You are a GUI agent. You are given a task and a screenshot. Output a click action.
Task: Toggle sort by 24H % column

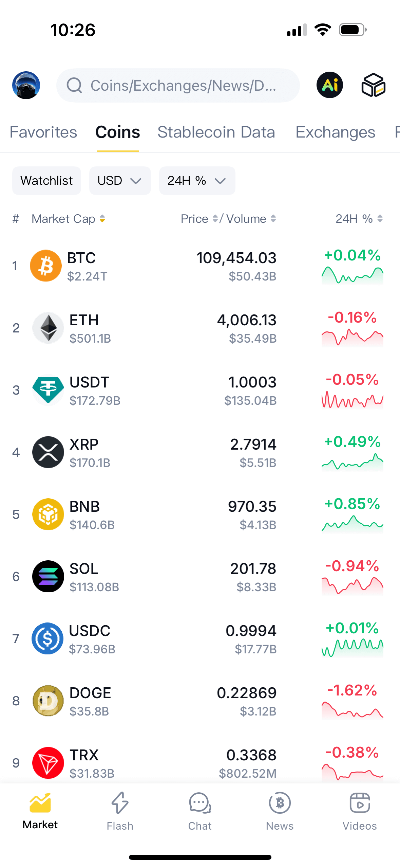pyautogui.click(x=380, y=219)
